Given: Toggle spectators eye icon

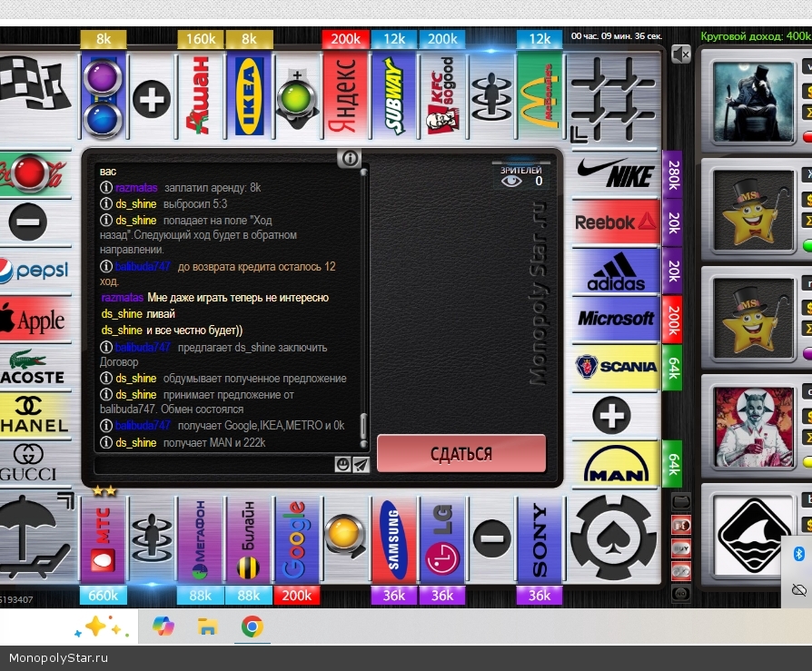Looking at the screenshot, I should tap(513, 181).
